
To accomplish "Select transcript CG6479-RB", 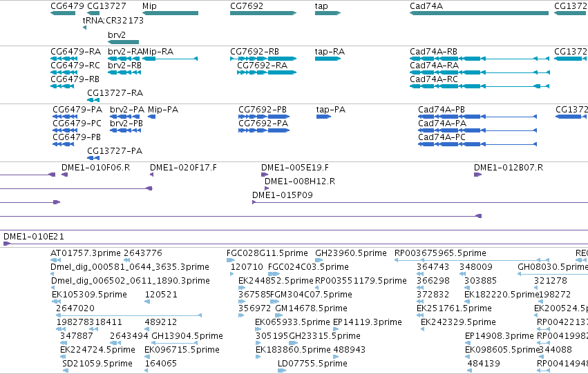I will [62, 86].
